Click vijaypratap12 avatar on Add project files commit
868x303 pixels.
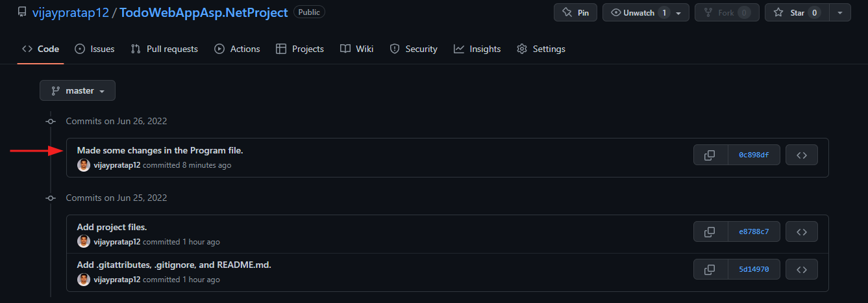[84, 242]
